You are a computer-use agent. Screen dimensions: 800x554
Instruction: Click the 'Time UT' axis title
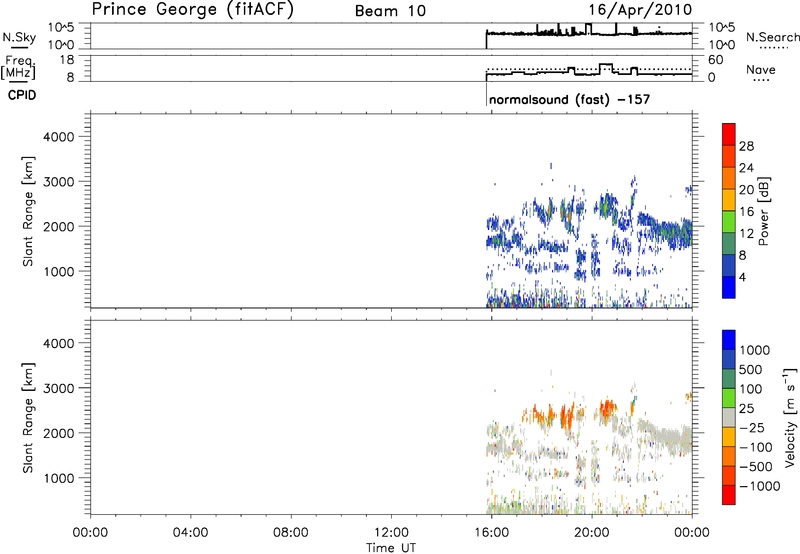pos(391,548)
